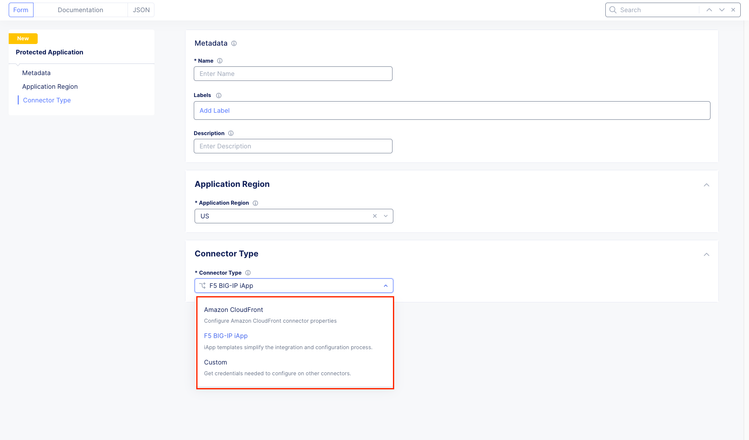Screen dimensions: 749x440
Task: Close the Connector Type dropdown
Action: coord(386,286)
